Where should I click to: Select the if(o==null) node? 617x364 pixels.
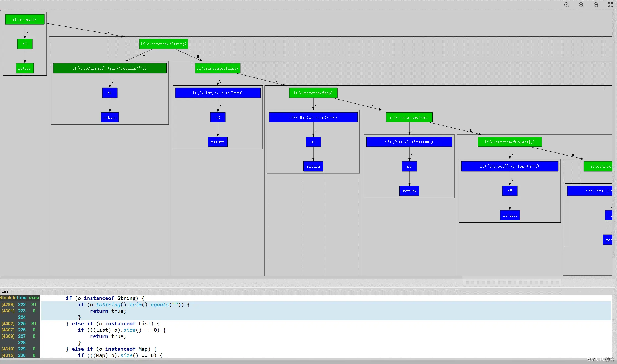(25, 20)
